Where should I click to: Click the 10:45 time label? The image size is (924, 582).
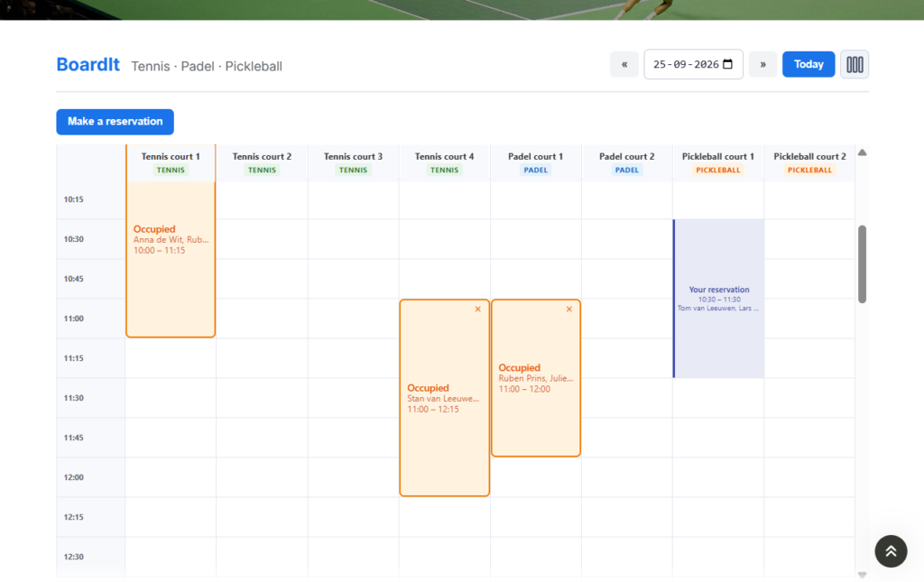pyautogui.click(x=74, y=279)
